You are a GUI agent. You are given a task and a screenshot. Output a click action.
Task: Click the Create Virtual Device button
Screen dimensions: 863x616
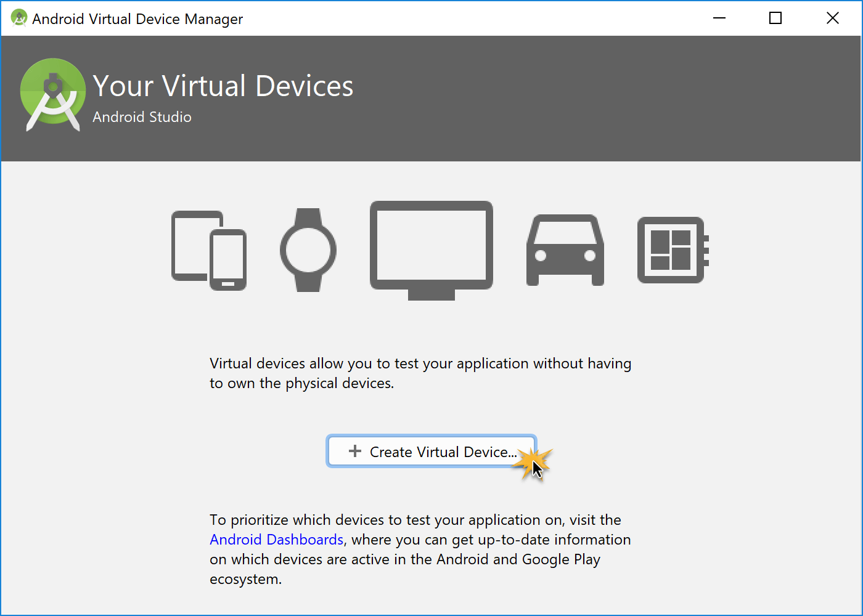pos(431,452)
